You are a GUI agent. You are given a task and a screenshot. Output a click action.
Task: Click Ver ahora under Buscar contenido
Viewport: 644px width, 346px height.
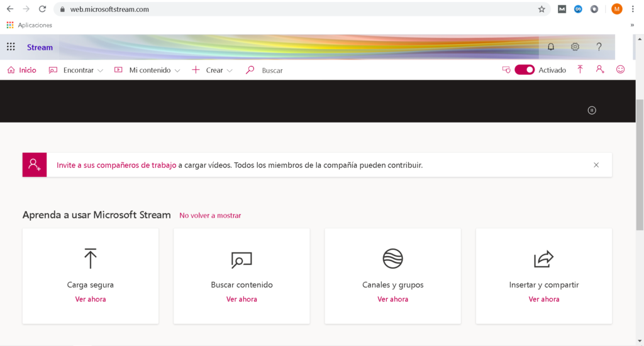click(241, 299)
